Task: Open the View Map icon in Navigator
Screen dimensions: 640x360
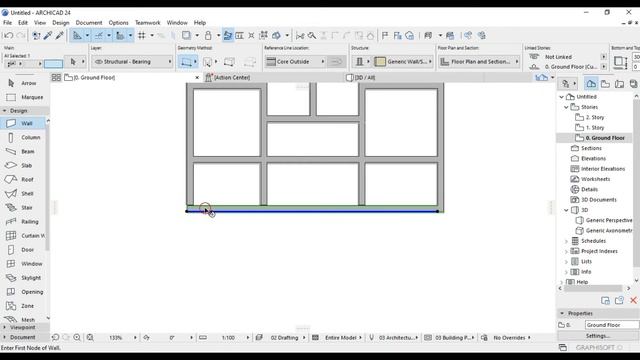Action: [605, 84]
